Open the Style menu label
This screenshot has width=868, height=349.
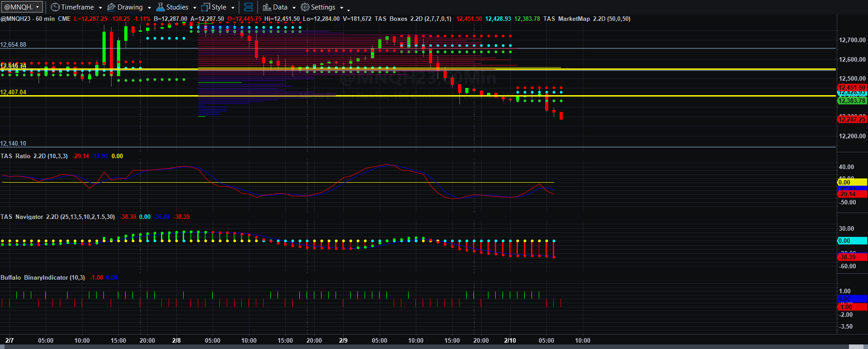[219, 7]
